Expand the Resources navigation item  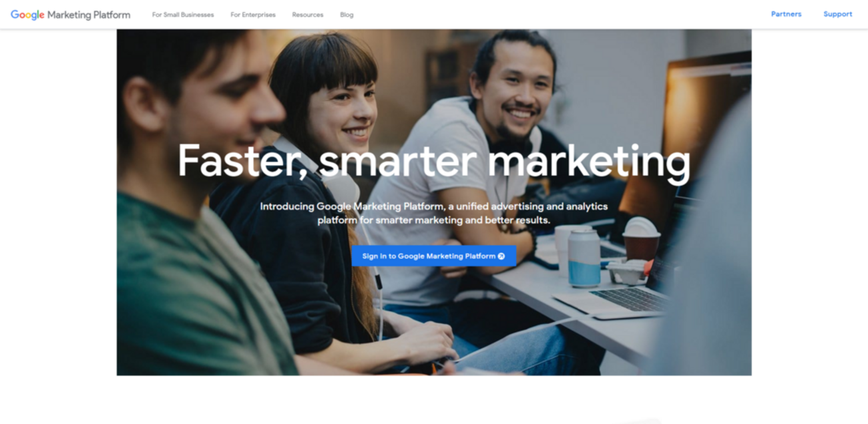(308, 15)
